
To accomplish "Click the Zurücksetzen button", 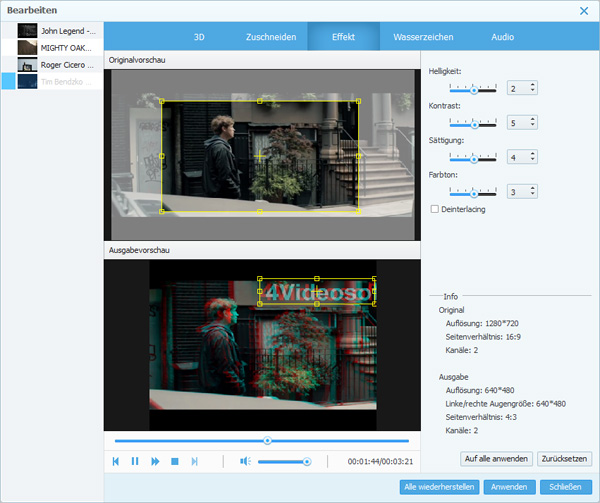I will click(565, 459).
